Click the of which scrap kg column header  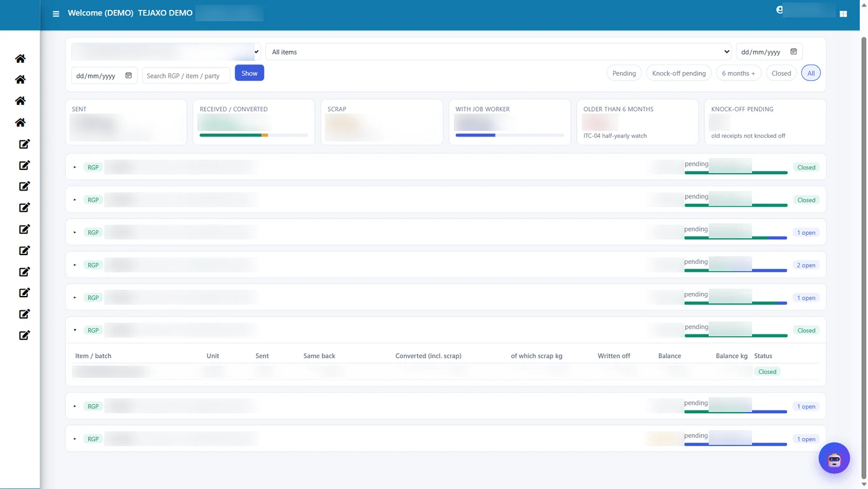tap(536, 356)
